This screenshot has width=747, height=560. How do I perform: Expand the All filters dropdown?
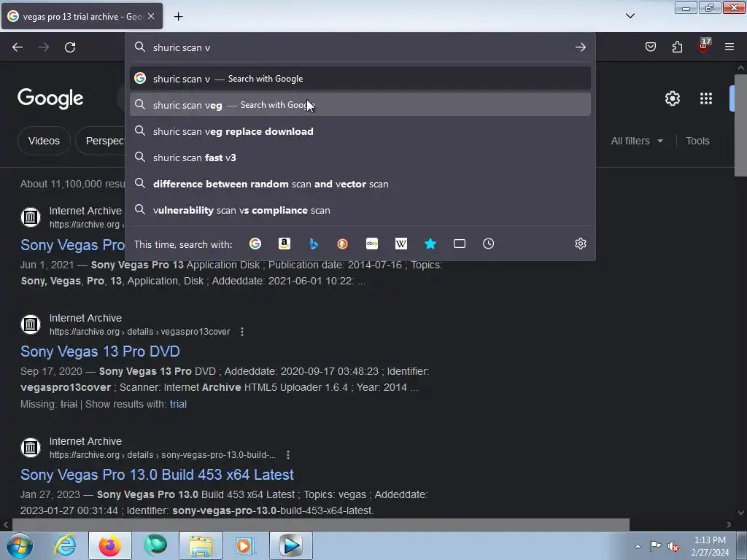point(636,141)
